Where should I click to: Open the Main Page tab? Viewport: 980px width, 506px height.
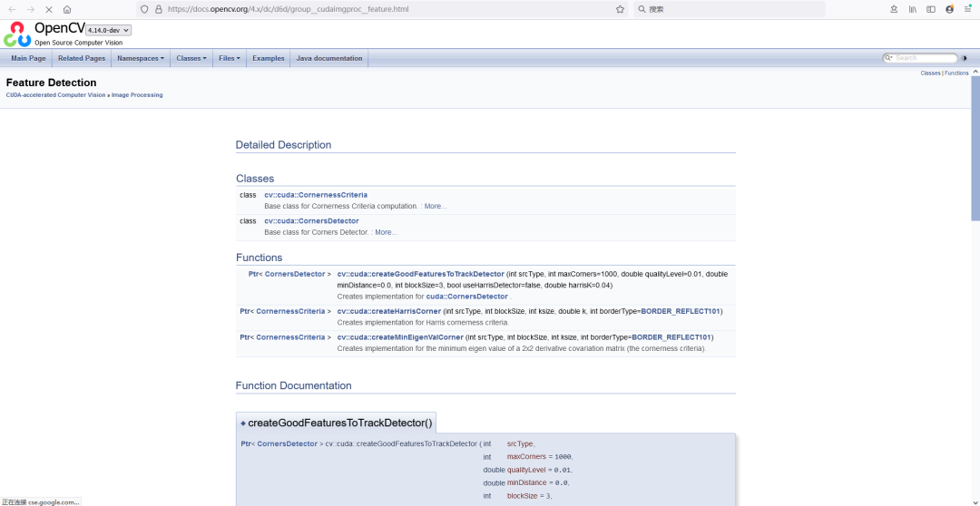tap(29, 58)
